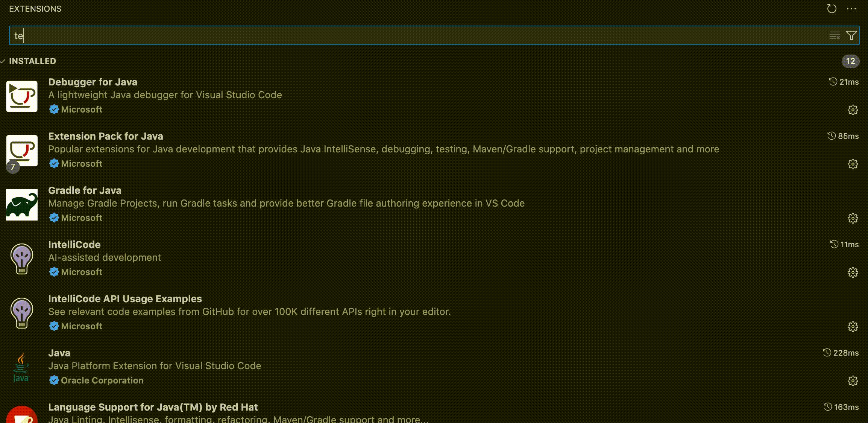Click the EXTENSIONS panel header
The height and width of the screenshot is (423, 868).
(x=35, y=9)
